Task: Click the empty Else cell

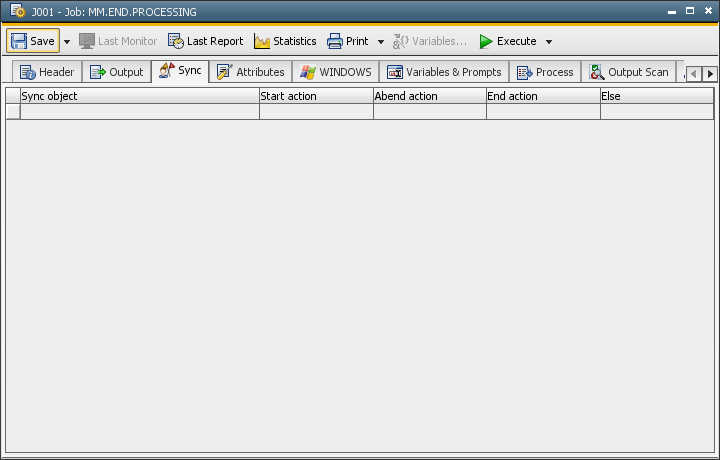Action: (657, 112)
